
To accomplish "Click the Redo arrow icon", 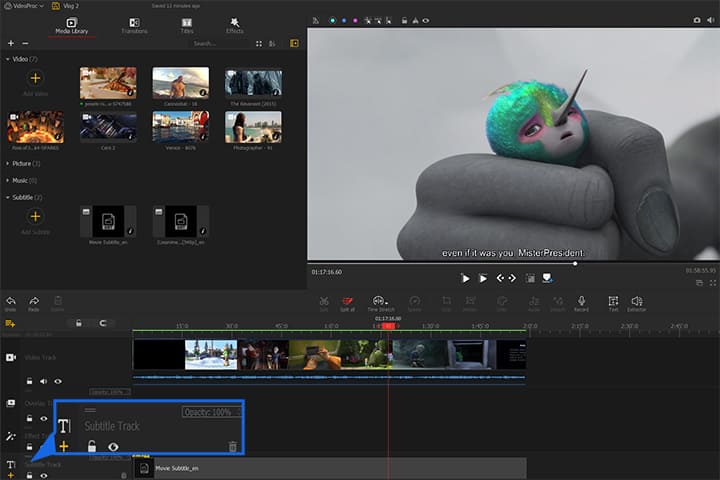I will pyautogui.click(x=34, y=300).
